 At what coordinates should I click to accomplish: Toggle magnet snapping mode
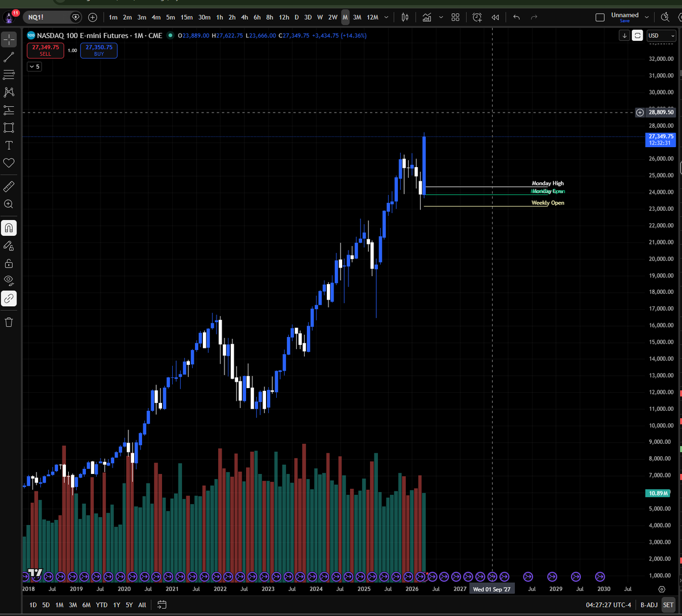[x=9, y=228]
